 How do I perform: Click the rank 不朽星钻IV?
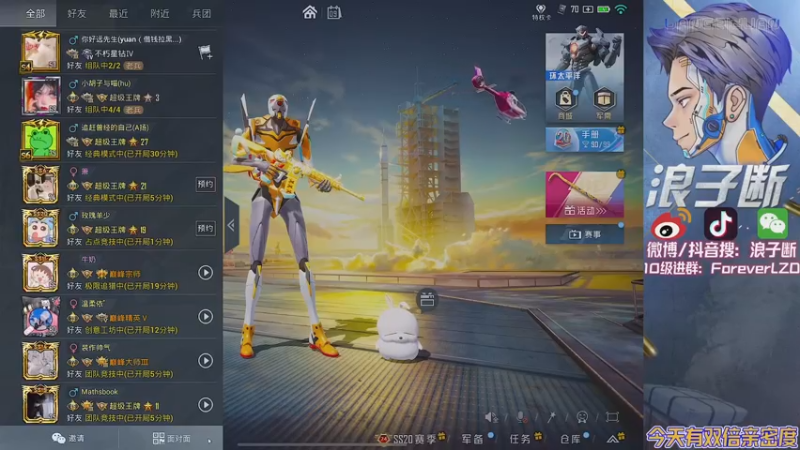coord(114,54)
